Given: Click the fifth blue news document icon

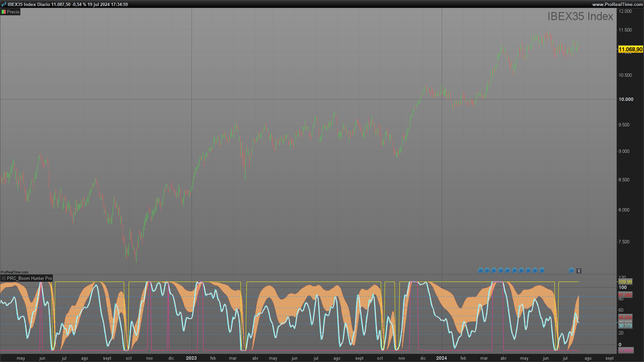Looking at the screenshot, I should (x=507, y=270).
